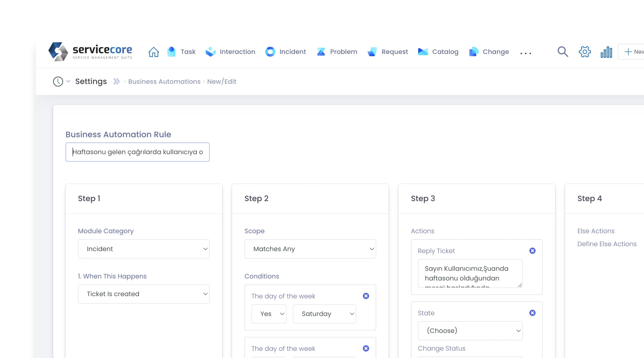Image resolution: width=644 pixels, height=358 pixels.
Task: Expand the history chevron beside the clock
Action: click(x=68, y=82)
